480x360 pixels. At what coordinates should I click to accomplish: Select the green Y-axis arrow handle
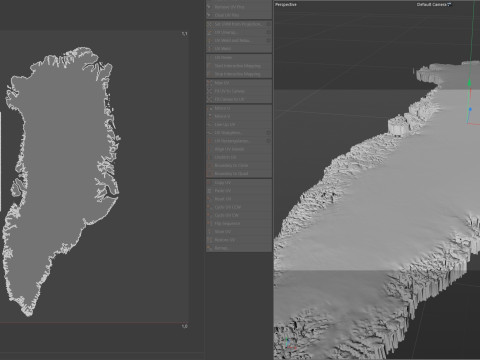pos(469,82)
